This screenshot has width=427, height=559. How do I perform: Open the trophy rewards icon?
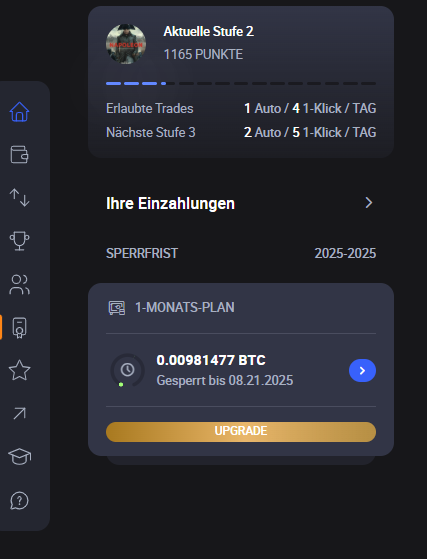point(19,241)
